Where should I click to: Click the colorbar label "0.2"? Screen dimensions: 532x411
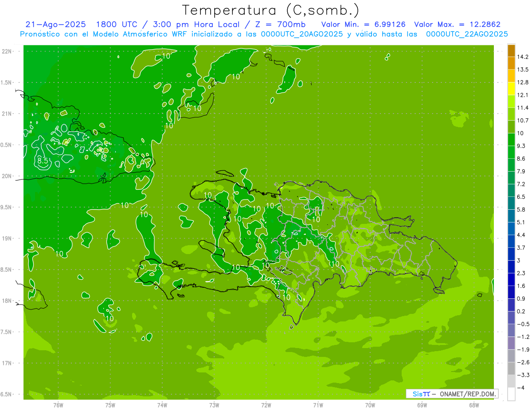pos(521,311)
